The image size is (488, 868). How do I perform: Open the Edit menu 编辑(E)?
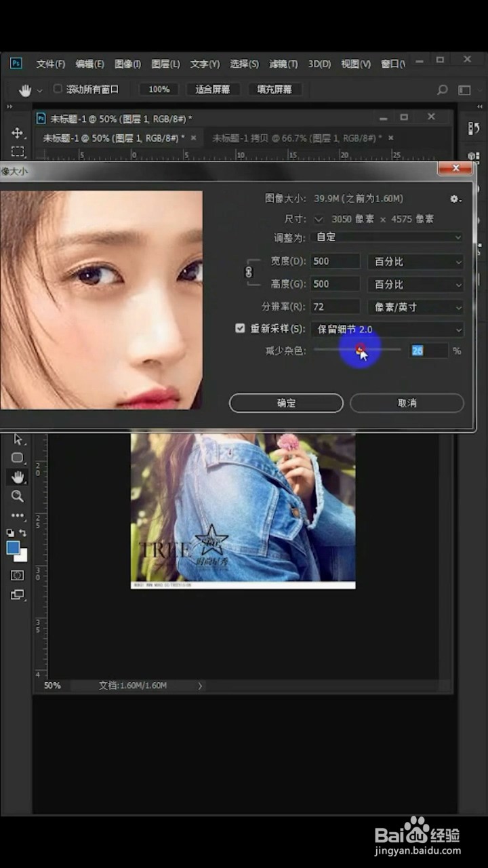pos(89,64)
